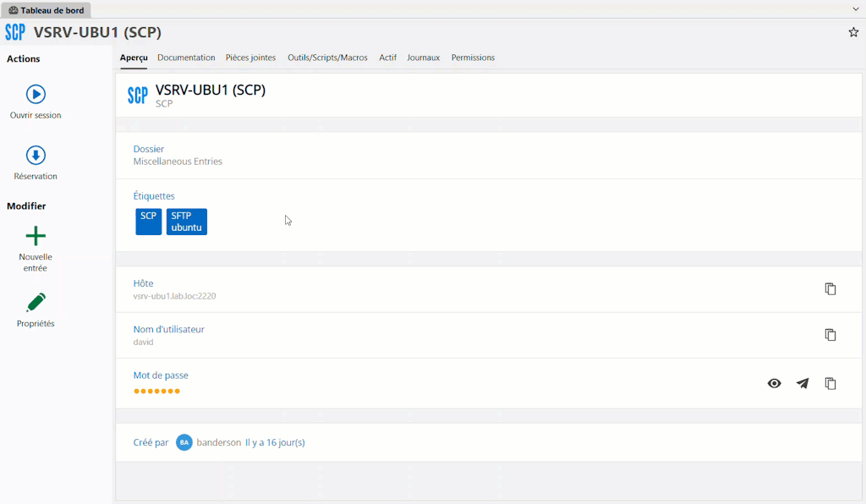Open Réservation using its arrow icon
The width and height of the screenshot is (866, 504).
(x=35, y=156)
